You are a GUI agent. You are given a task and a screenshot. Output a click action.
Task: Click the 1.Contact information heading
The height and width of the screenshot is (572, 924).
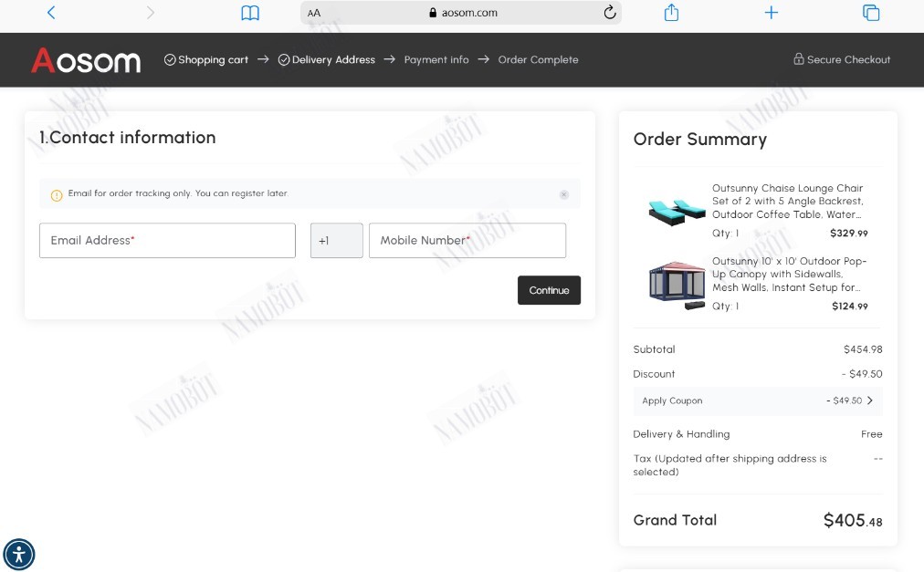click(x=127, y=137)
